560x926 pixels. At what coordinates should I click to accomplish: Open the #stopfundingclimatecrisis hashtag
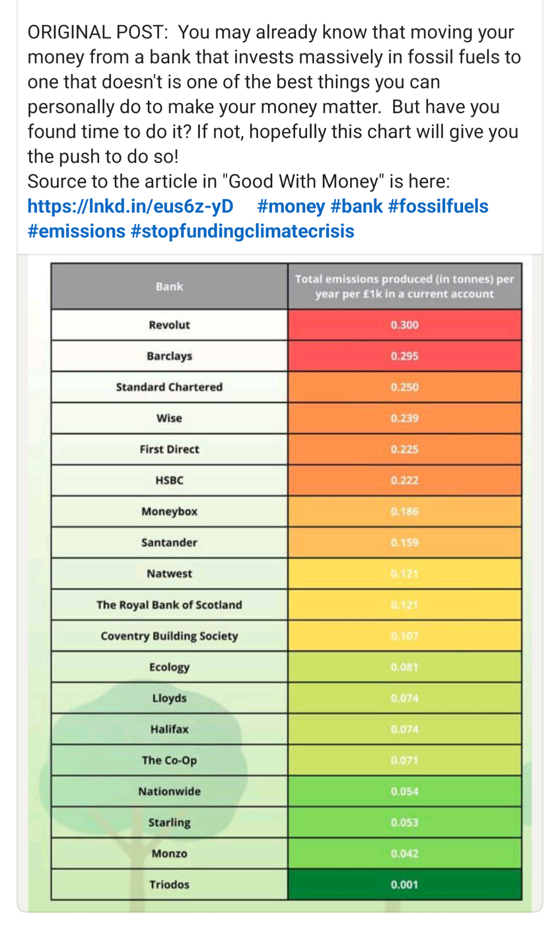[242, 231]
